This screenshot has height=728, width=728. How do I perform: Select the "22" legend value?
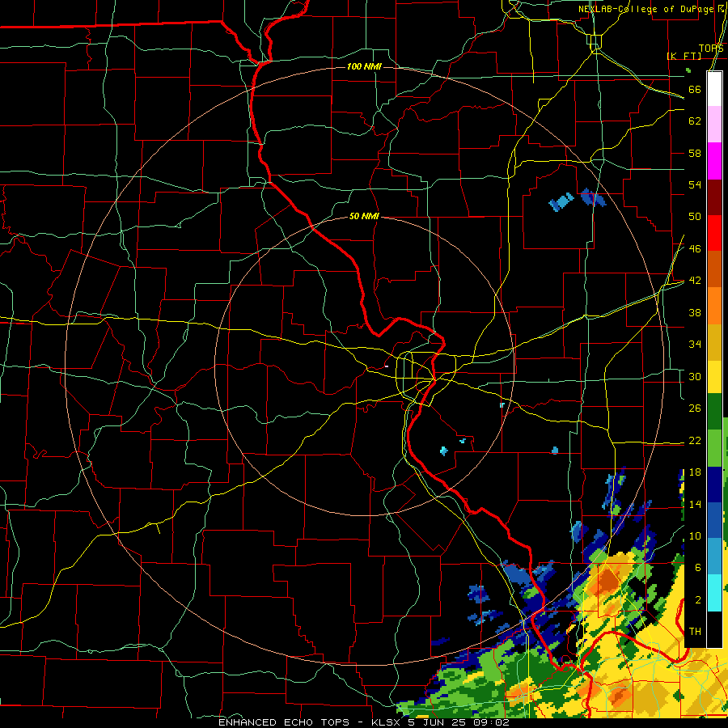click(695, 440)
